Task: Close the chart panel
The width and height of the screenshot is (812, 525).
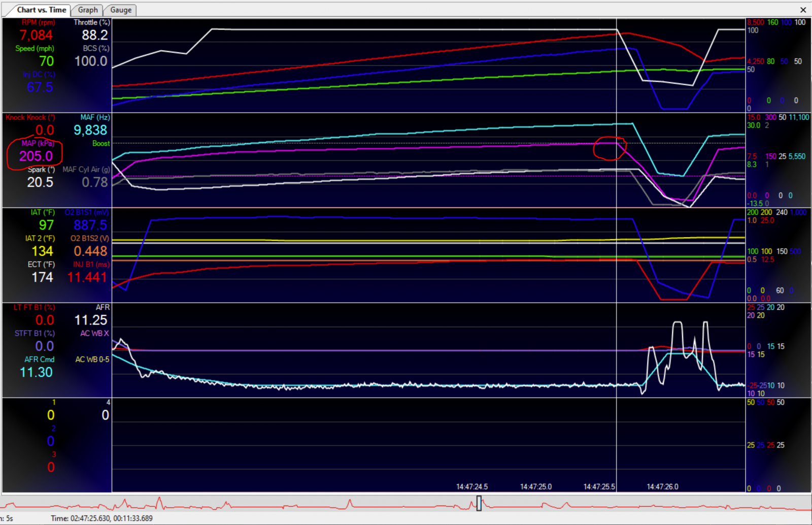Action: coord(803,10)
